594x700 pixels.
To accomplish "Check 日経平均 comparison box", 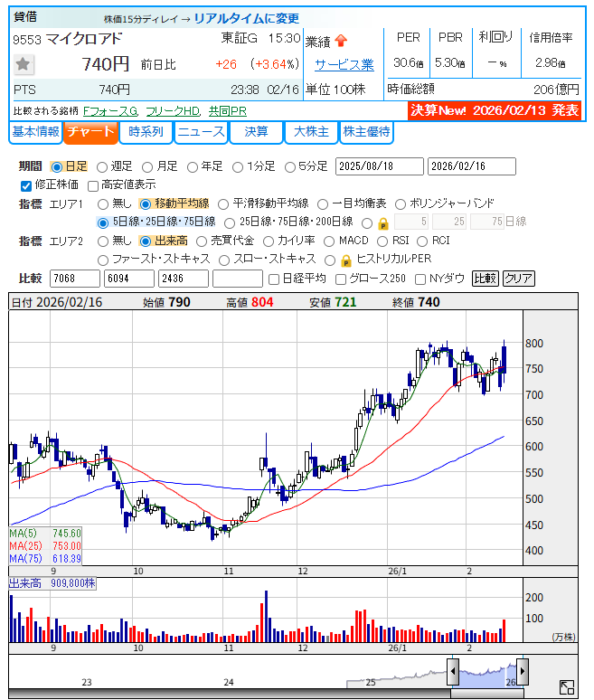I will tap(274, 279).
